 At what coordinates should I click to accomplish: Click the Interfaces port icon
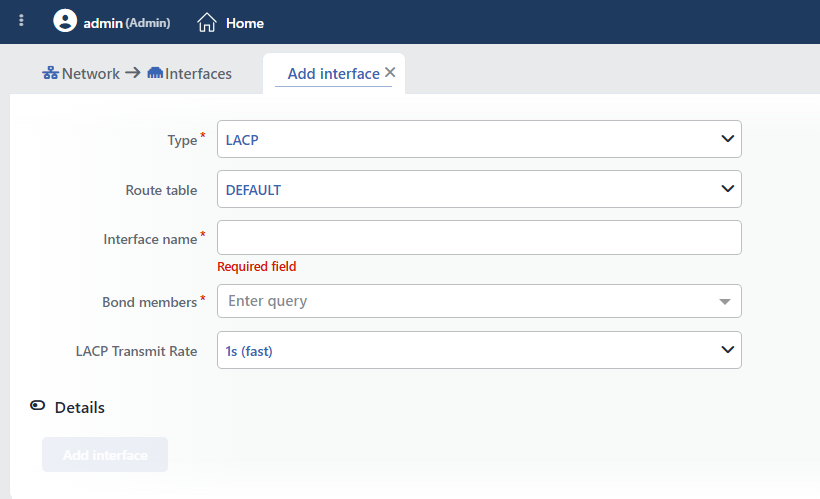155,73
